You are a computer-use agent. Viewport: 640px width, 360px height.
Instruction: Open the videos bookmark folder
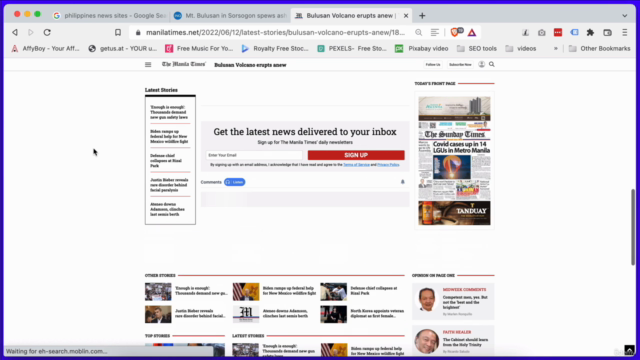[x=521, y=48]
